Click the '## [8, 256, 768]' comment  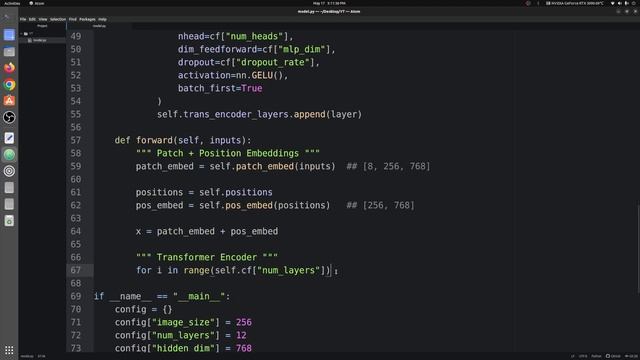click(388, 167)
